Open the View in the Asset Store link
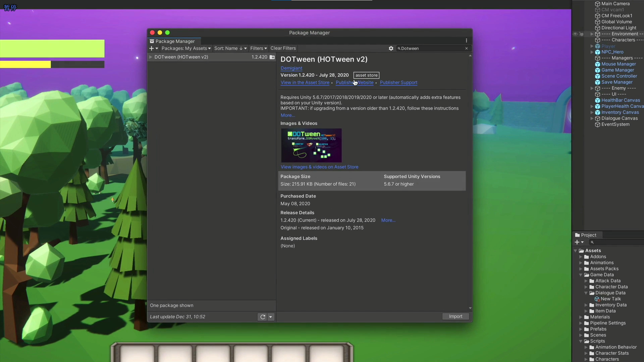The image size is (644, 362). click(305, 82)
